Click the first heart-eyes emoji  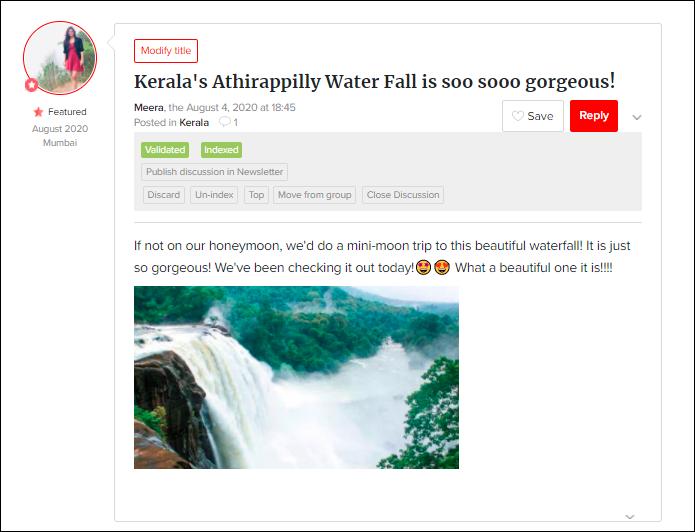[x=424, y=267]
